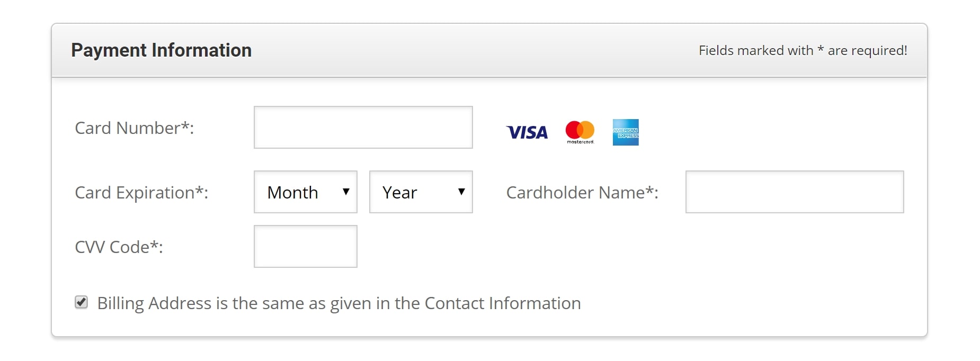Click the Mastercard logo
The image size is (980, 361).
click(580, 132)
